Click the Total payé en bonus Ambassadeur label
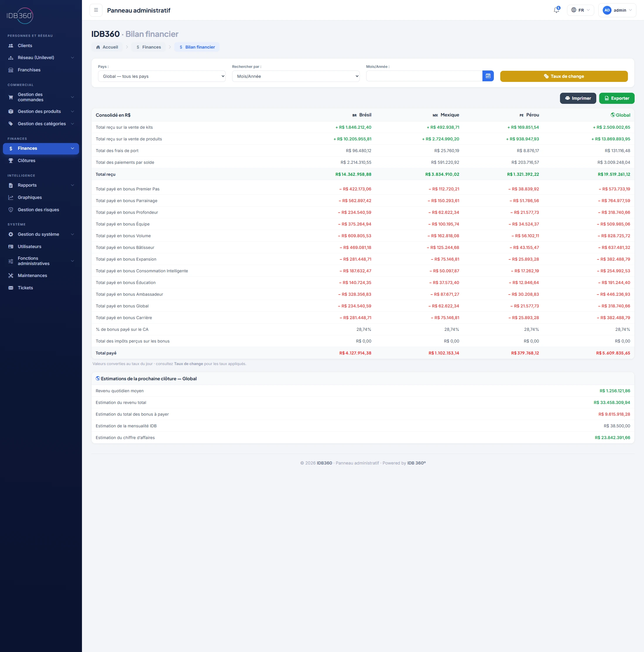The height and width of the screenshot is (652, 644). (x=129, y=294)
